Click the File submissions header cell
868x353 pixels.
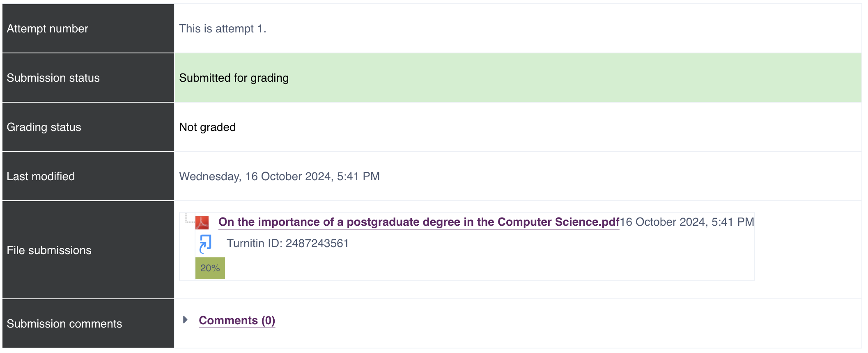click(x=88, y=250)
